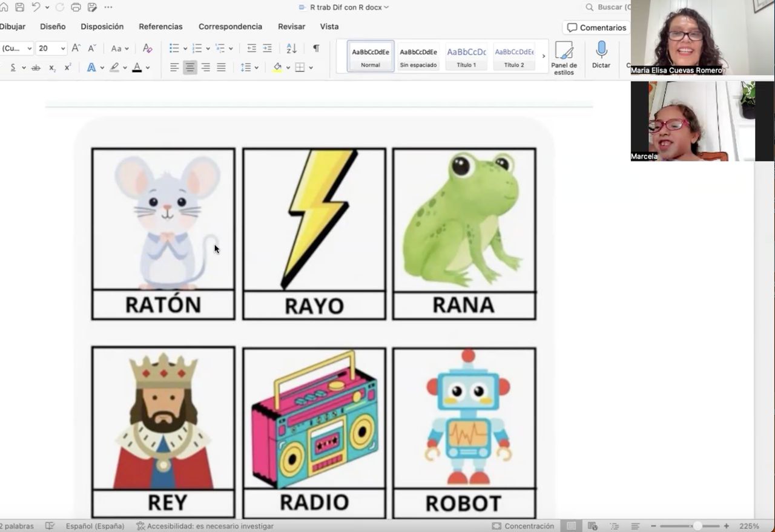Expand the line spacing dropdown
This screenshot has height=532, width=775.
tap(257, 68)
